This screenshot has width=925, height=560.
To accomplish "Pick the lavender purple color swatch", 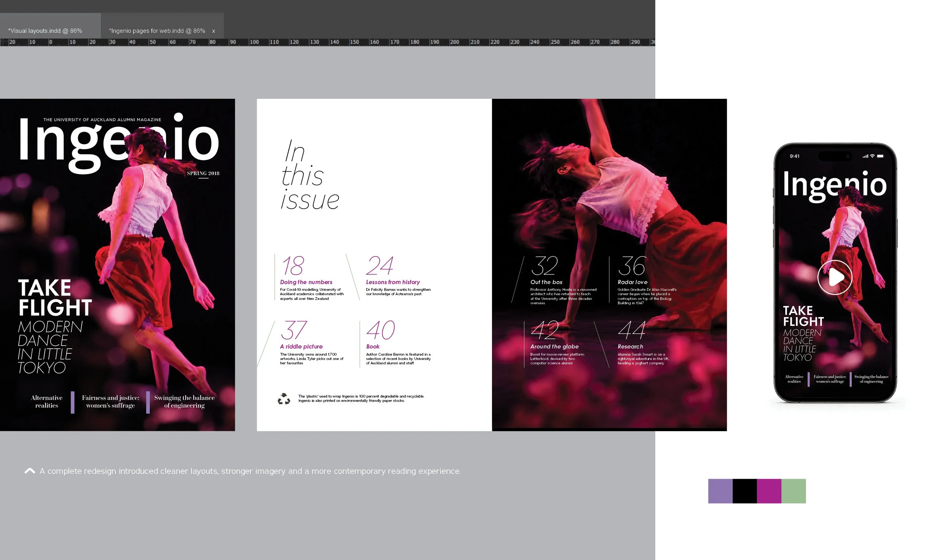I will 720,491.
